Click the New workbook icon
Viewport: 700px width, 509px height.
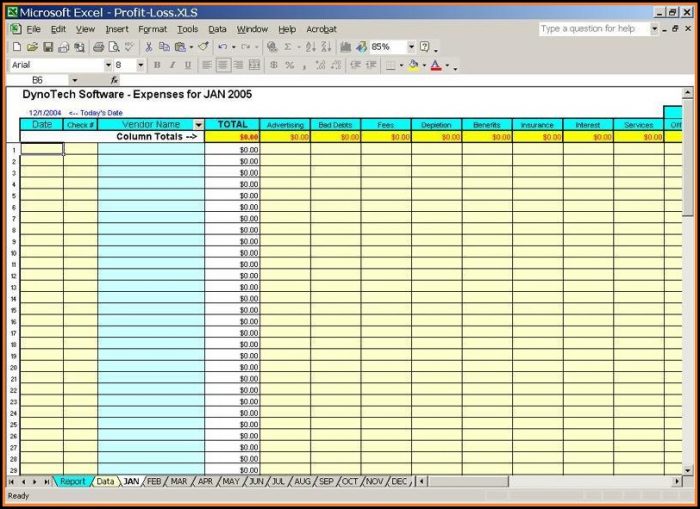pyautogui.click(x=17, y=46)
